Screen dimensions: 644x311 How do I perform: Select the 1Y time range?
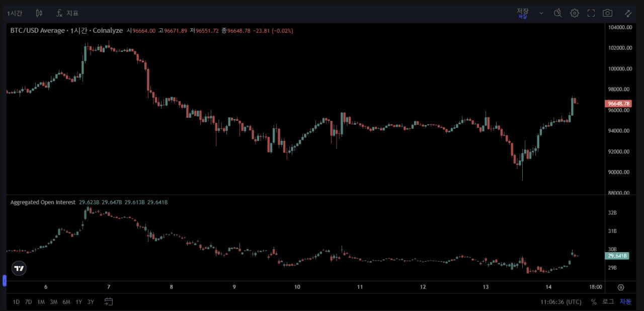click(78, 301)
